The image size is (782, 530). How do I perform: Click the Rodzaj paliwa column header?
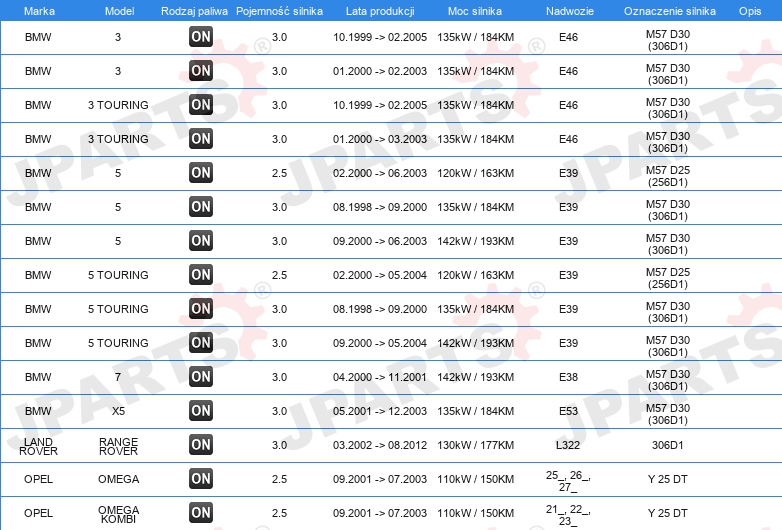click(194, 11)
